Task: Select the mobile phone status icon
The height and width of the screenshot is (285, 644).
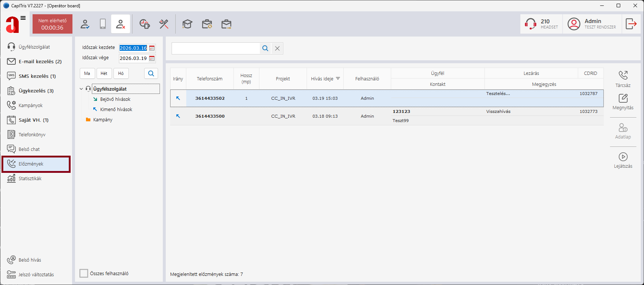Action: (x=103, y=24)
